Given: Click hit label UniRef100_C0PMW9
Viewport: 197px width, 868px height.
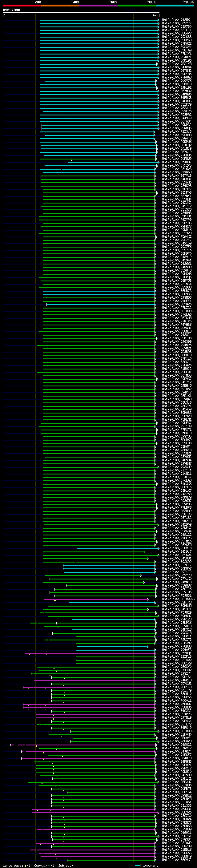Looking at the screenshot, I should pyautogui.click(x=176, y=159).
